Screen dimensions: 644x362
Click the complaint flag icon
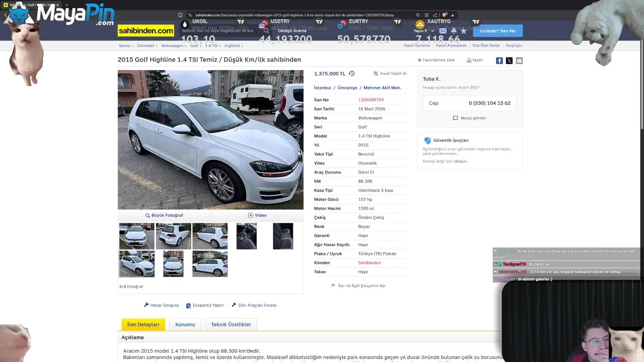(x=333, y=286)
